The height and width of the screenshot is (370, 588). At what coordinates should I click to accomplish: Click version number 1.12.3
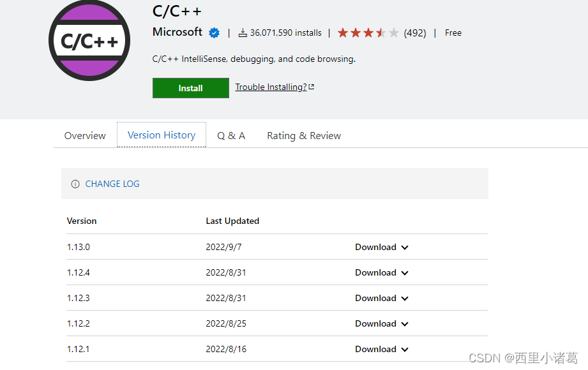click(79, 298)
